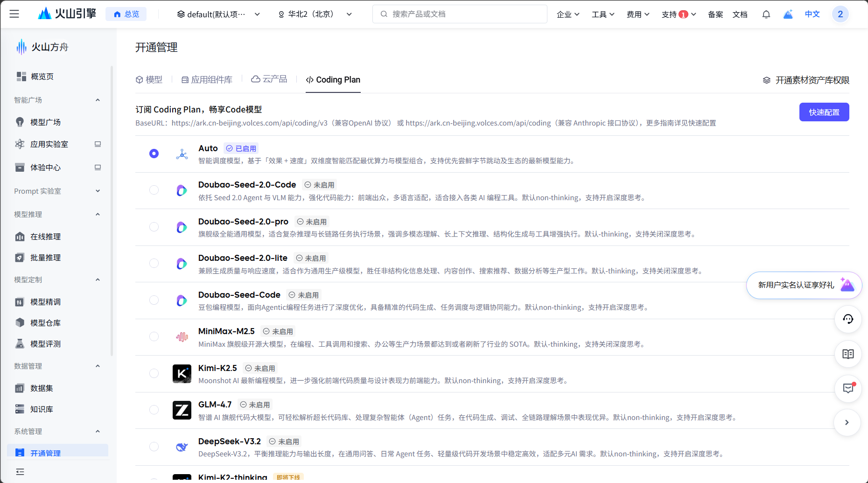Click the 快速配置 button
868x483 pixels.
click(x=824, y=112)
